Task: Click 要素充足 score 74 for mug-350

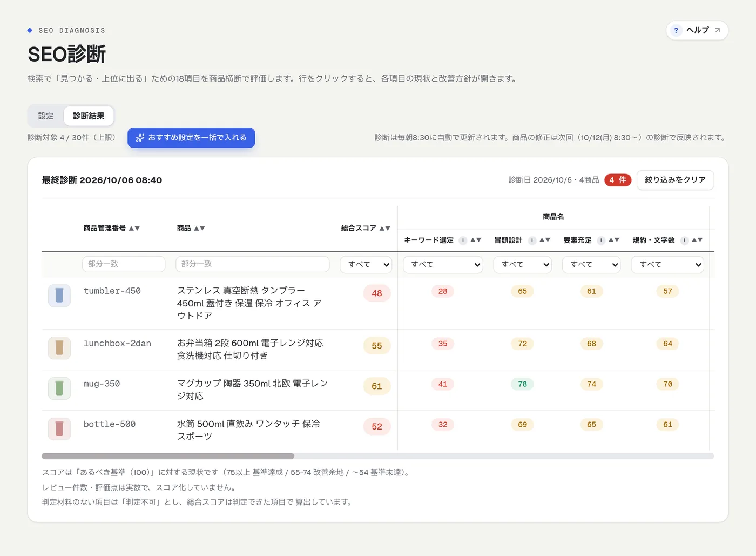Action: [592, 384]
